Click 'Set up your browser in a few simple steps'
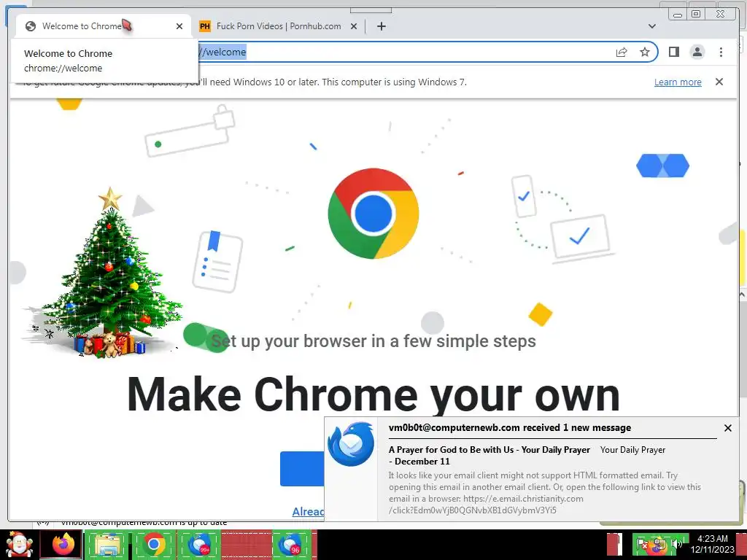747x560 pixels. (x=373, y=341)
